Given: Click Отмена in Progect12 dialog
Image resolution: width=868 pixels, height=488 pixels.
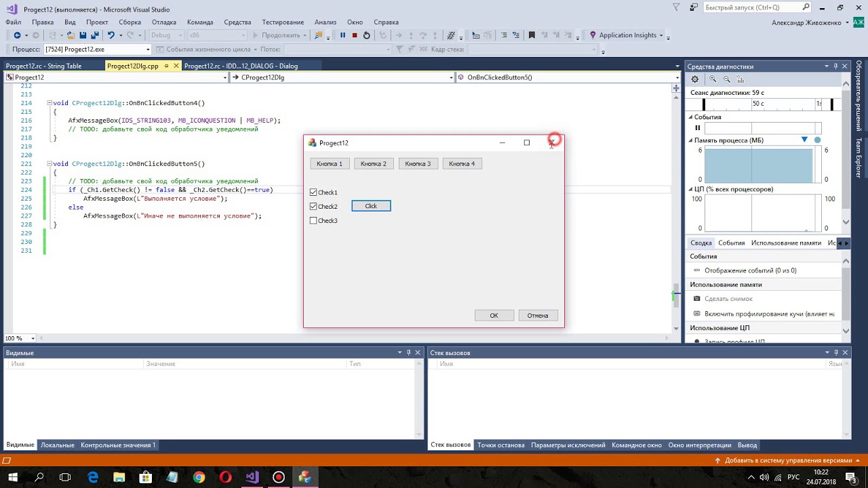Looking at the screenshot, I should (x=538, y=315).
